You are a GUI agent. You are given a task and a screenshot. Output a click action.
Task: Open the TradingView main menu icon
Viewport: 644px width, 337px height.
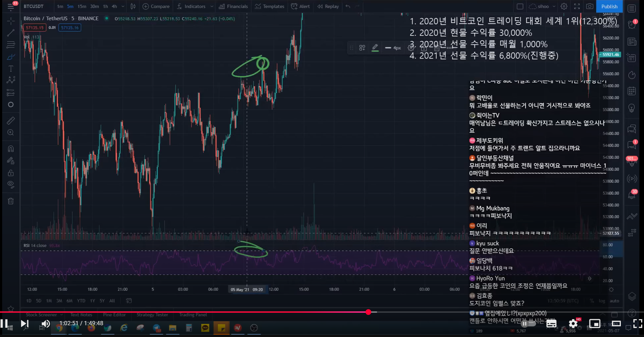coord(11,6)
